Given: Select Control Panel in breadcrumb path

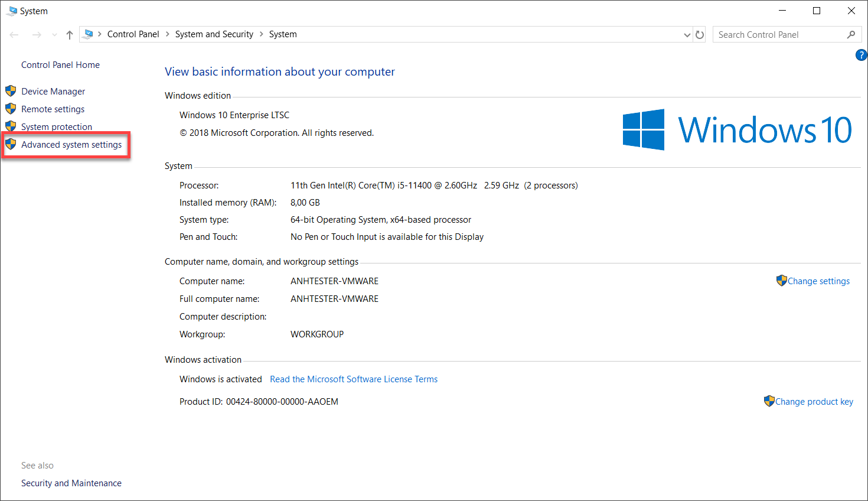Looking at the screenshot, I should [133, 34].
